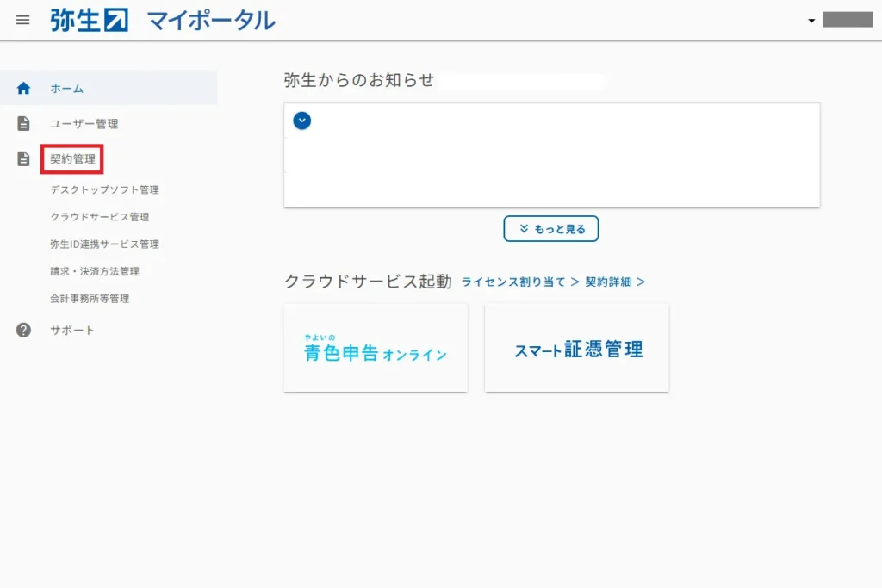The width and height of the screenshot is (882, 588).
Task: Open the account dropdown arrow at top right
Action: click(811, 21)
